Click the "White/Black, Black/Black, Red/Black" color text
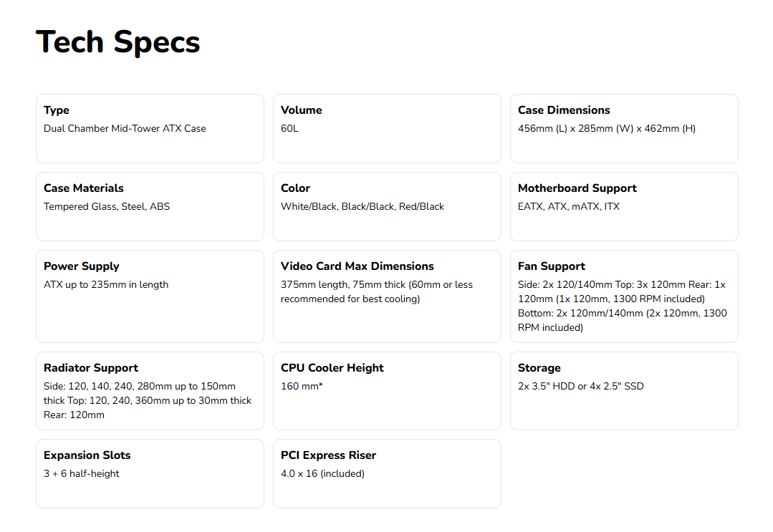This screenshot has height=532, width=773. [x=363, y=207]
